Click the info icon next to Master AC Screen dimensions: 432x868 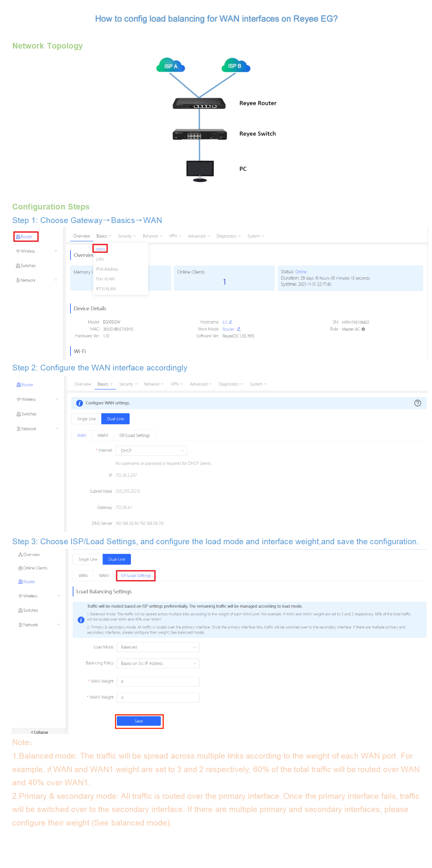point(363,329)
